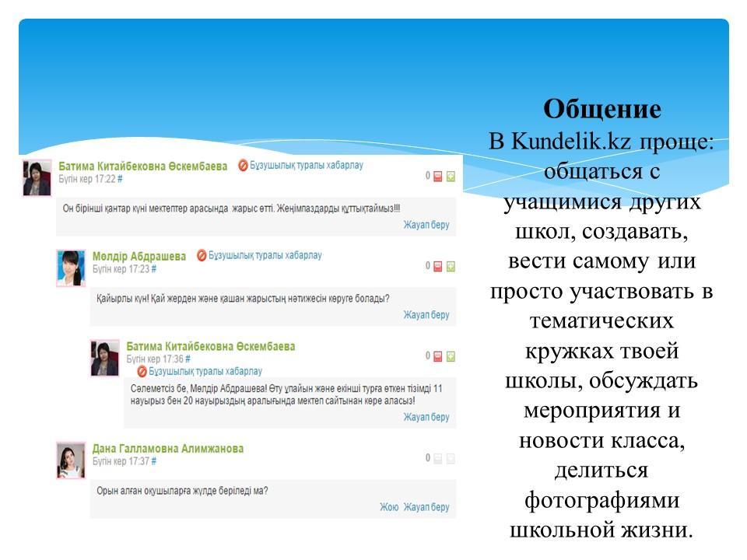Click vote count '0' on Дана Алимжанова's comment

pyautogui.click(x=428, y=457)
